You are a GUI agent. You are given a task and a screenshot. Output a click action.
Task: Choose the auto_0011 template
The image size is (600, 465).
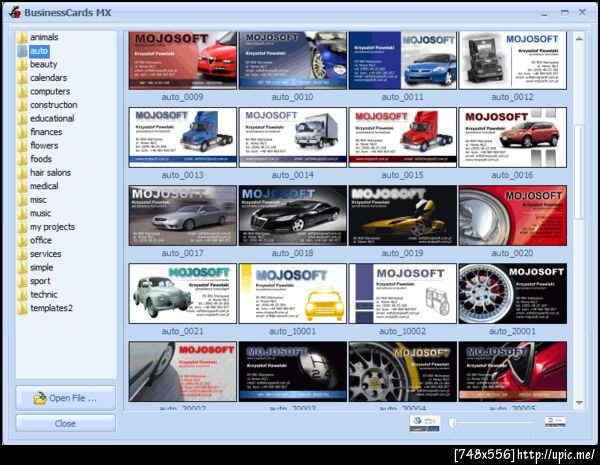click(403, 60)
